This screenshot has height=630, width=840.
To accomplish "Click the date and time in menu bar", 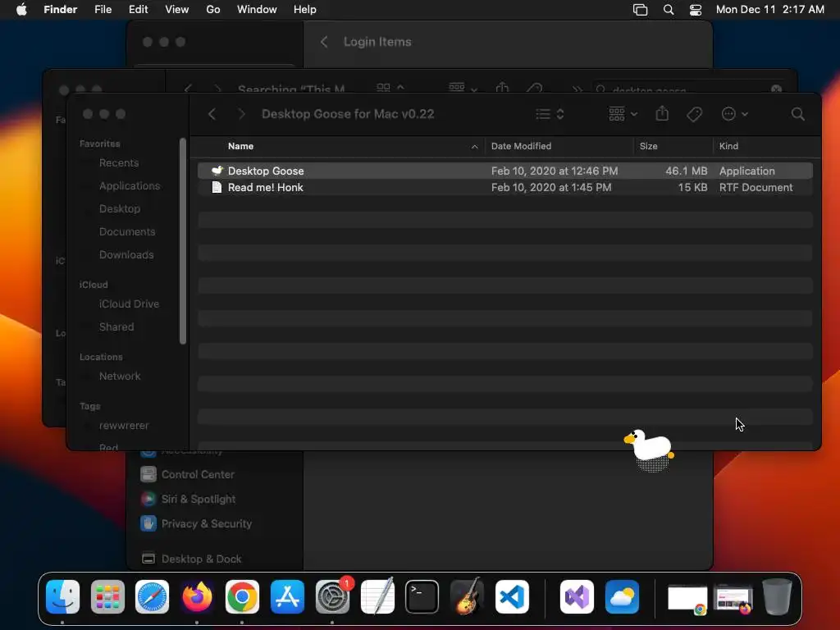I will [769, 10].
